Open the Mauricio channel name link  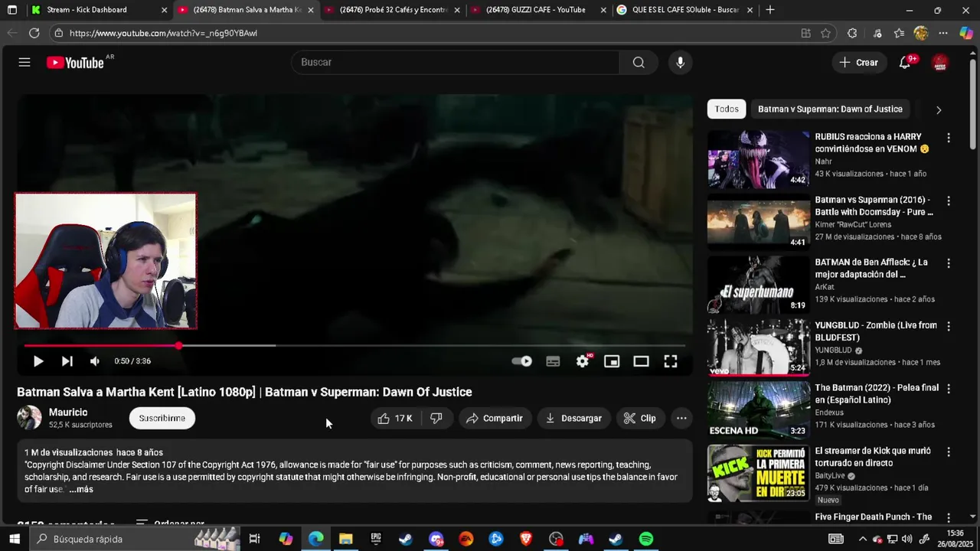(68, 412)
